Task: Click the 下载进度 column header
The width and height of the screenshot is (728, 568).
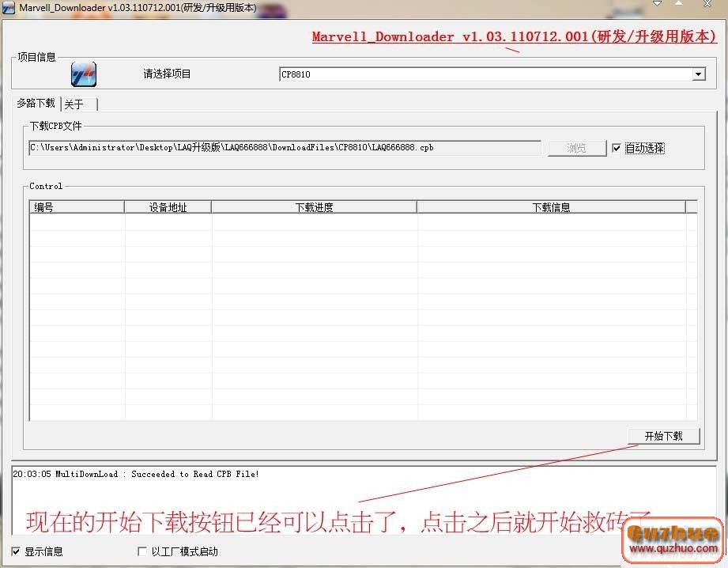Action: (314, 206)
